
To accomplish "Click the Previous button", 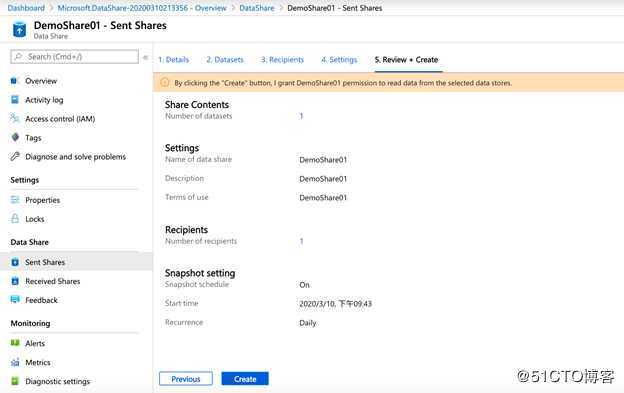I will [186, 379].
